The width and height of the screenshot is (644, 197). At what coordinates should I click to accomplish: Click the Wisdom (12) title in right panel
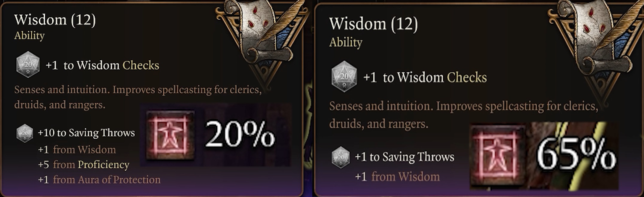pos(373,23)
